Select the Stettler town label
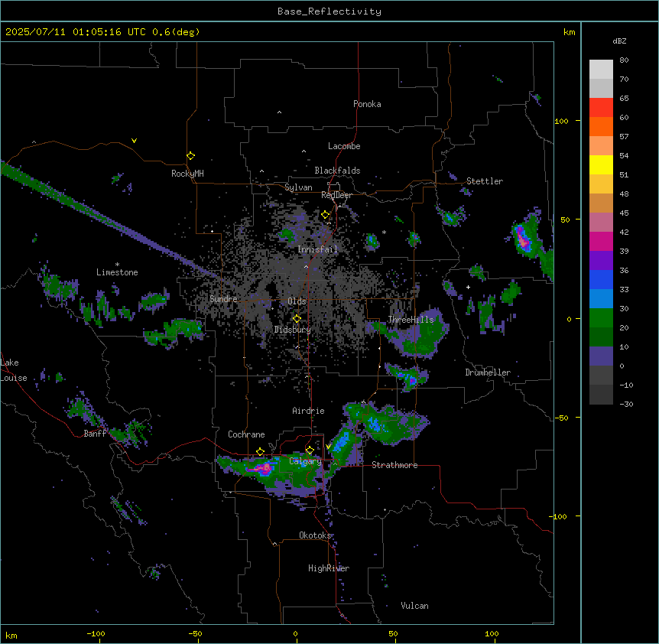Viewport: 659px width, 644px height. tap(484, 181)
